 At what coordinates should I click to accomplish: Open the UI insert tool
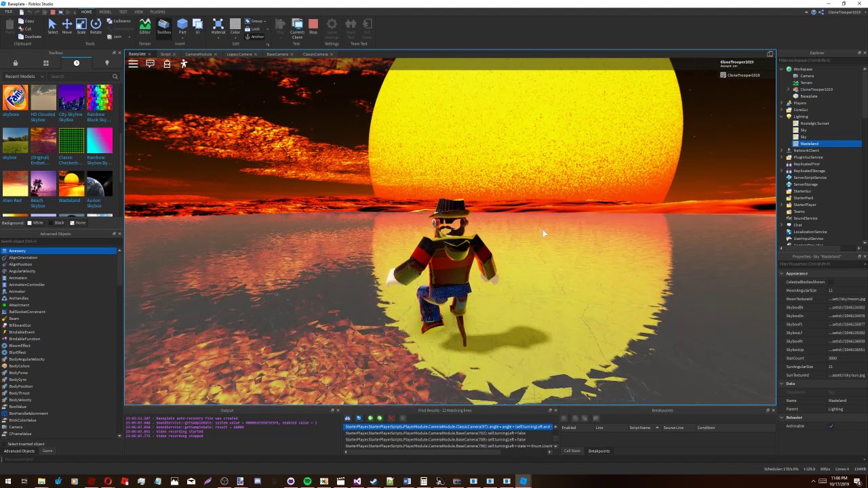197,26
